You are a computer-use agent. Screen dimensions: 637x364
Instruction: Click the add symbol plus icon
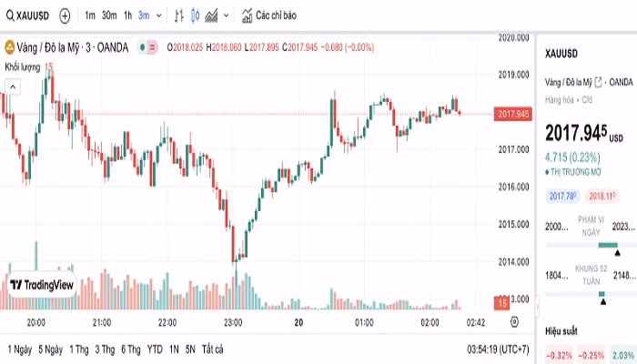click(x=65, y=15)
